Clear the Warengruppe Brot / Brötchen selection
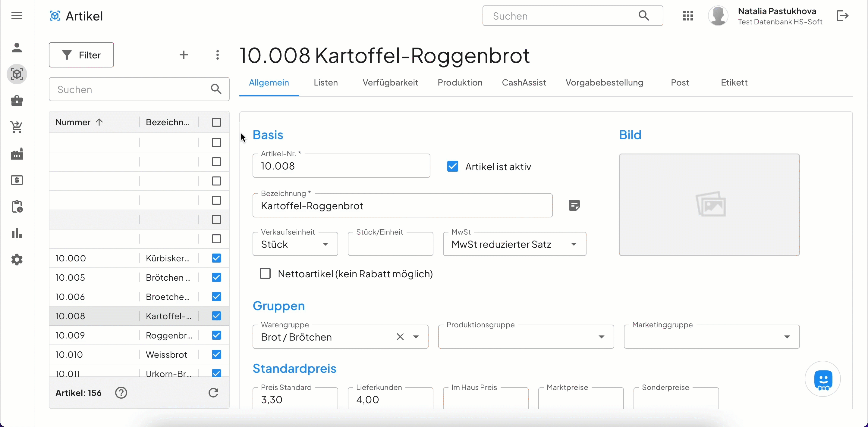This screenshot has height=427, width=868. pos(400,337)
